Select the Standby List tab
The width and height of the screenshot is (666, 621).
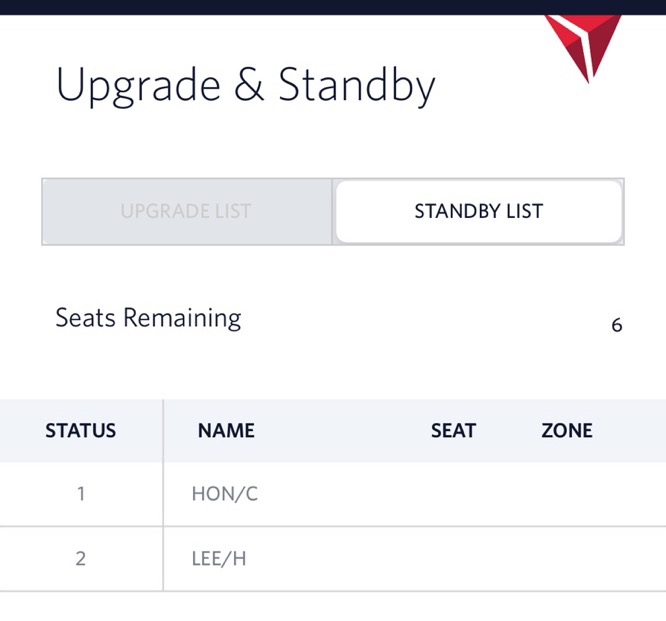[479, 212]
